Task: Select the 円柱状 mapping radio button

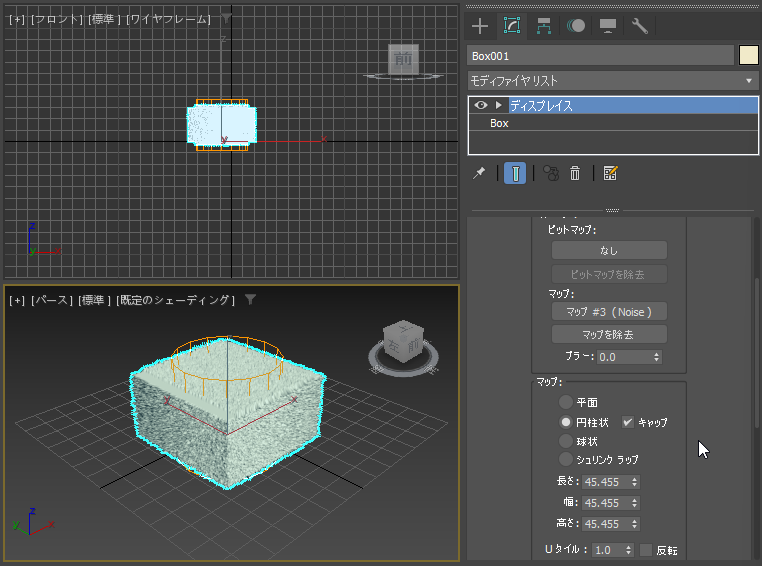Action: pos(566,422)
